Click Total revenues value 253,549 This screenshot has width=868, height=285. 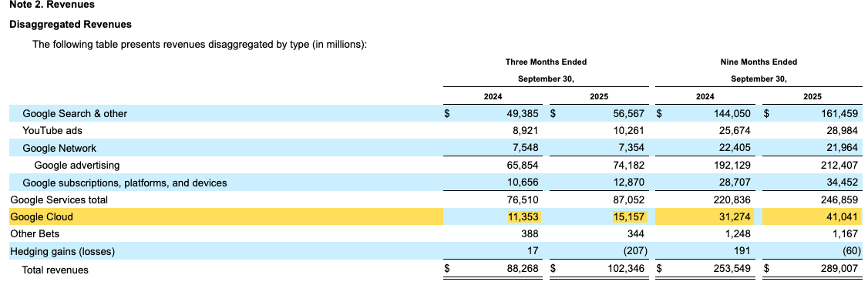pyautogui.click(x=733, y=270)
